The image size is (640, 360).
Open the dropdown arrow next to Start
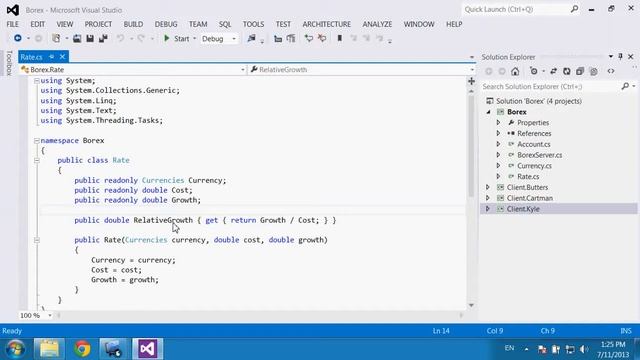click(x=194, y=38)
